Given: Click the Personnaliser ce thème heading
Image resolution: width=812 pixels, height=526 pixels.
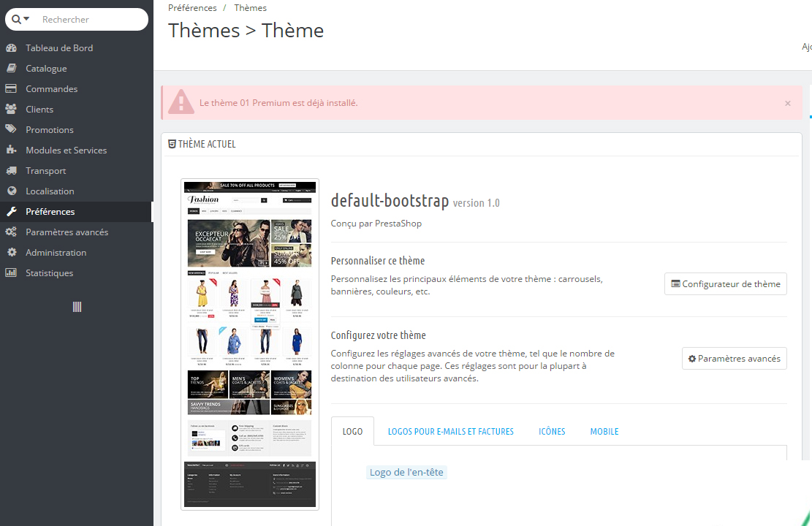Looking at the screenshot, I should point(378,261).
